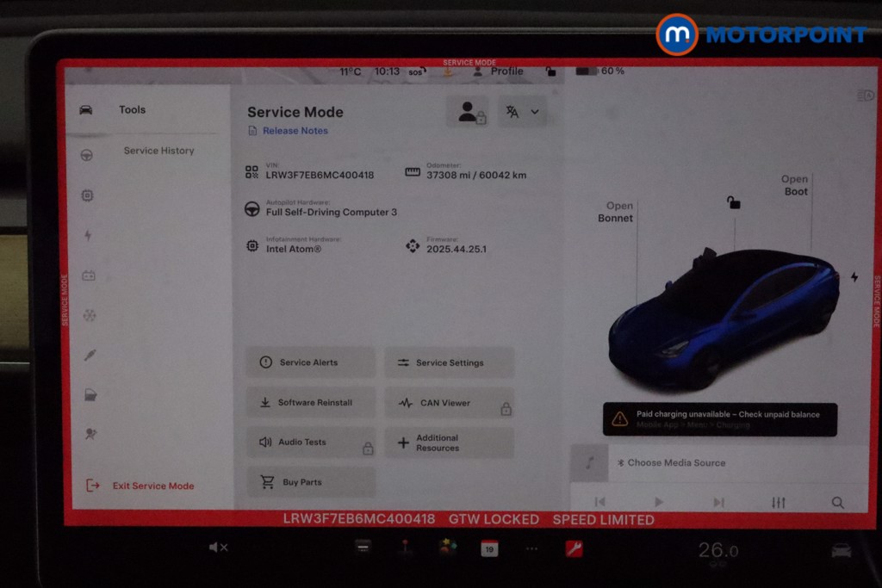Click the search magnifier in media panel

(837, 503)
